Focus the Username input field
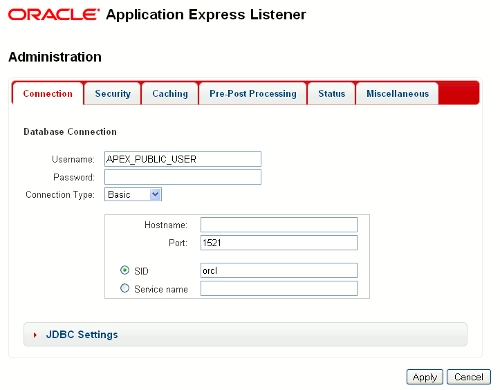500x390 pixels. pos(183,159)
